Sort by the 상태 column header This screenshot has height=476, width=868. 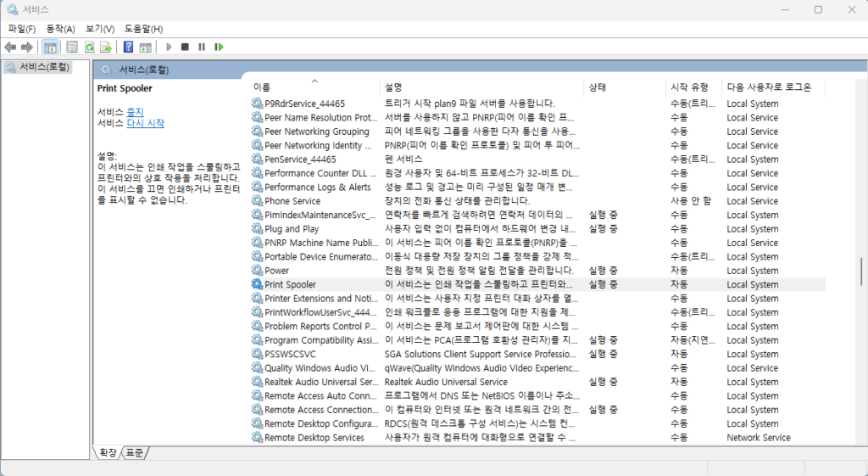coord(625,87)
